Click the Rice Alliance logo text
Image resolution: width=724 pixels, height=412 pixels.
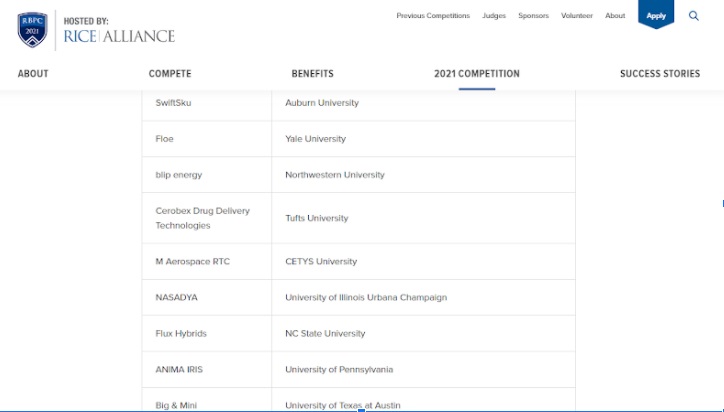click(x=119, y=36)
